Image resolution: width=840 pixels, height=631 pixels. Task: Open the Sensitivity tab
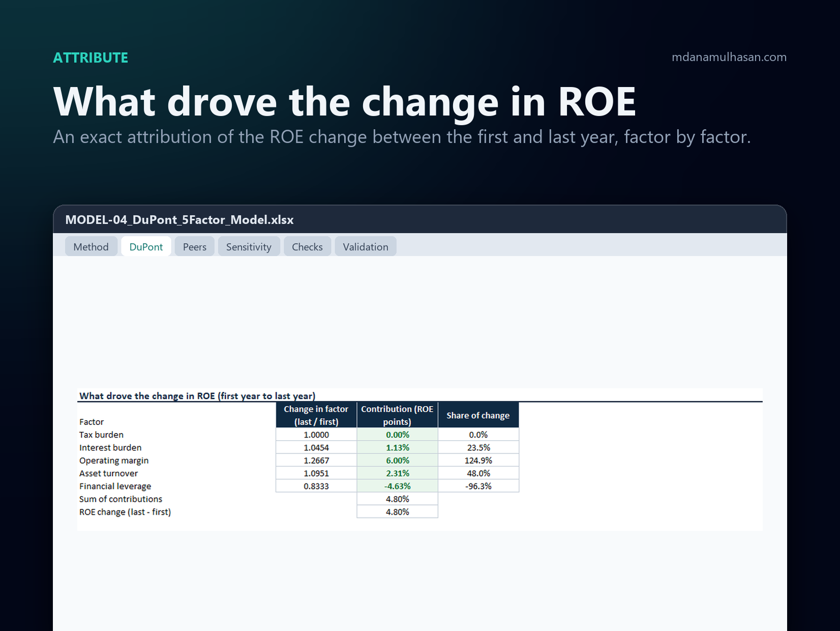coord(249,247)
